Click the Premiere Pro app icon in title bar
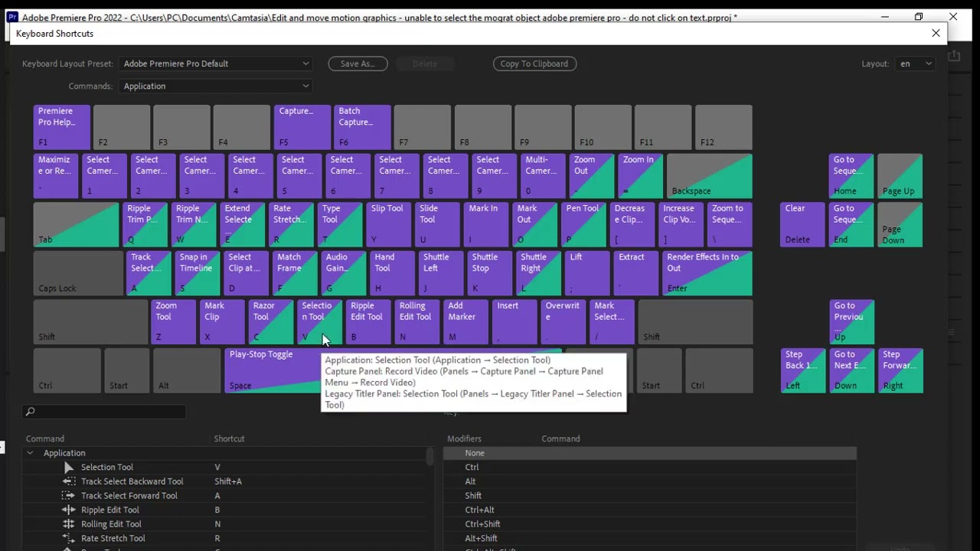This screenshot has width=980, height=551. [x=12, y=17]
